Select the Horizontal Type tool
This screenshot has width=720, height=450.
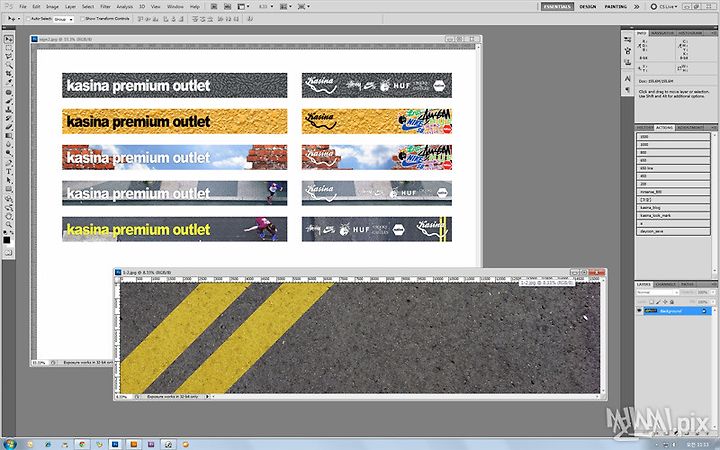click(9, 172)
